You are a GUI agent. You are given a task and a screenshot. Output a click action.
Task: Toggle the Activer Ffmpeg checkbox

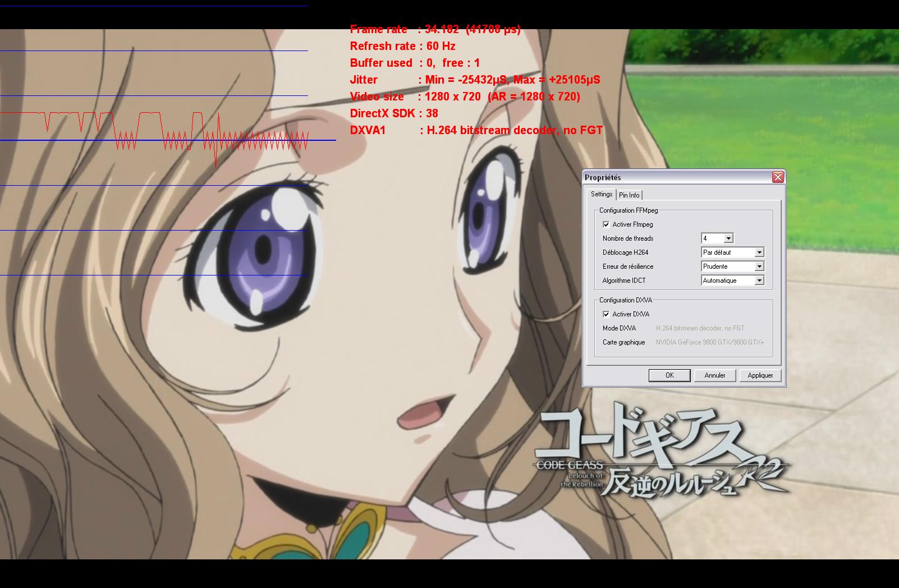[606, 224]
